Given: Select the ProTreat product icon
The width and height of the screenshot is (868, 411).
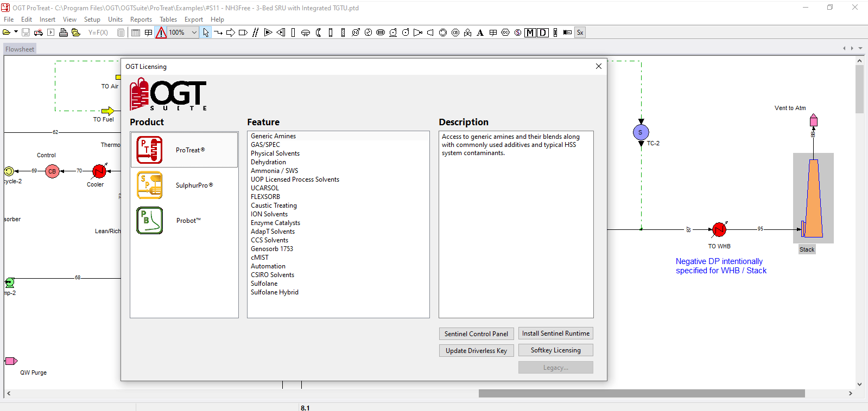Looking at the screenshot, I should (x=149, y=150).
